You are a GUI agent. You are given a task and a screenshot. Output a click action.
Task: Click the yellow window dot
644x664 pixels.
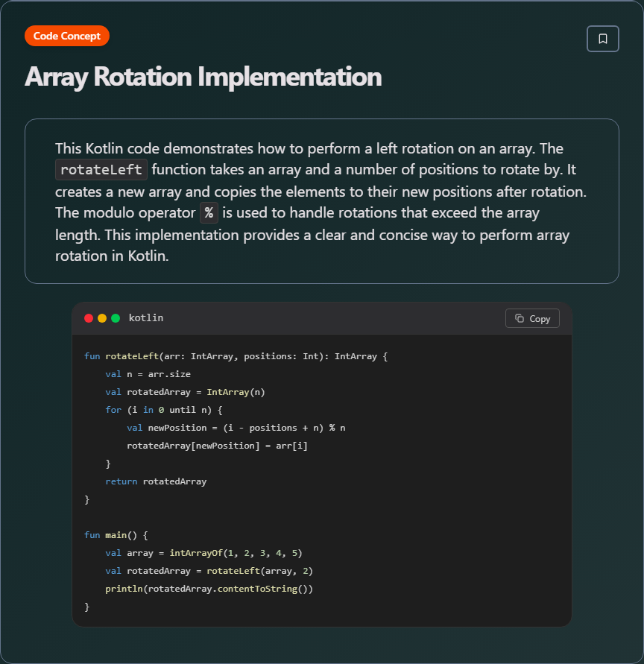[x=102, y=318]
